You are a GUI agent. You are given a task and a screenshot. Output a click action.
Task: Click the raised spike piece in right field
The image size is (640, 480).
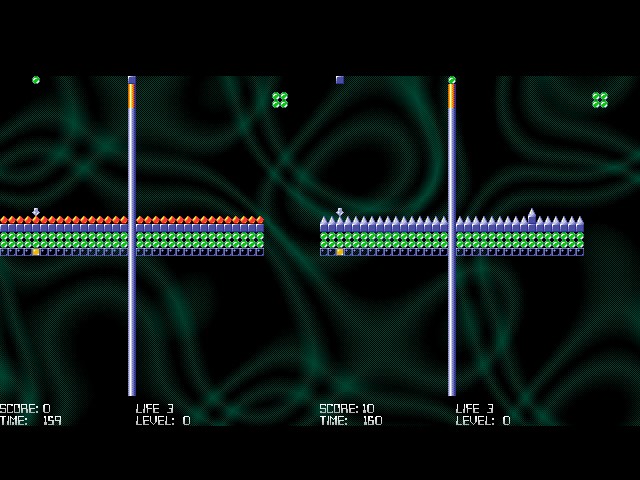[532, 215]
